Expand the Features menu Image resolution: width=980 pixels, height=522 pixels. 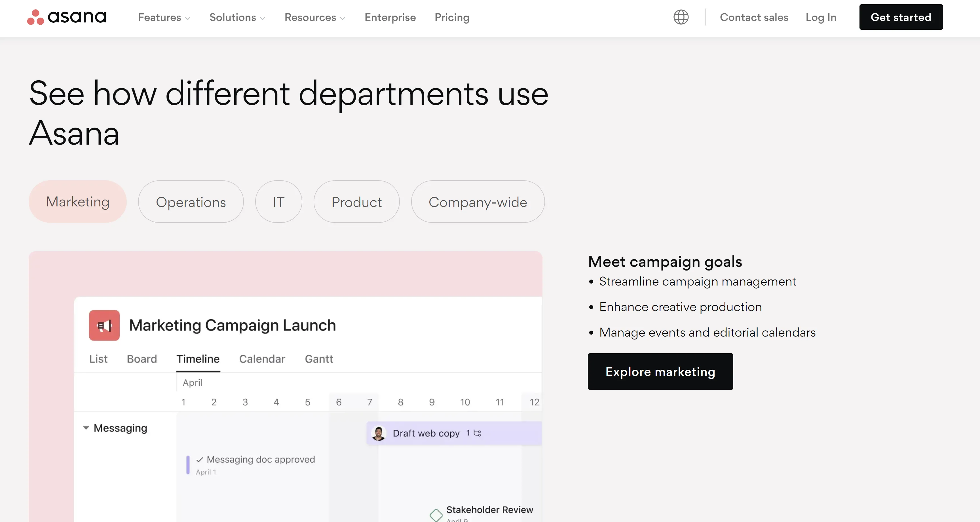click(164, 18)
